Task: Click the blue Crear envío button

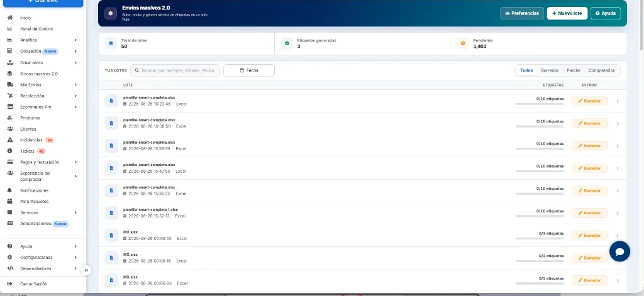Action: pyautogui.click(x=43, y=3)
